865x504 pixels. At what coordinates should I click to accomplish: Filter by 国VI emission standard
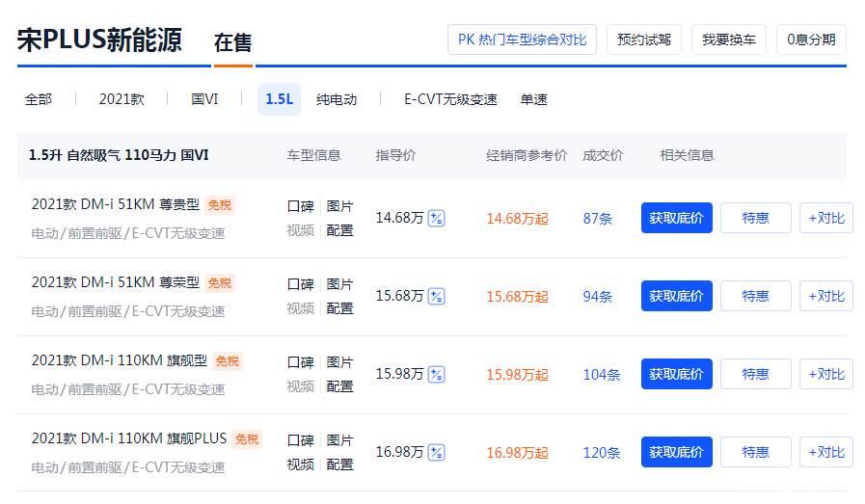[204, 100]
